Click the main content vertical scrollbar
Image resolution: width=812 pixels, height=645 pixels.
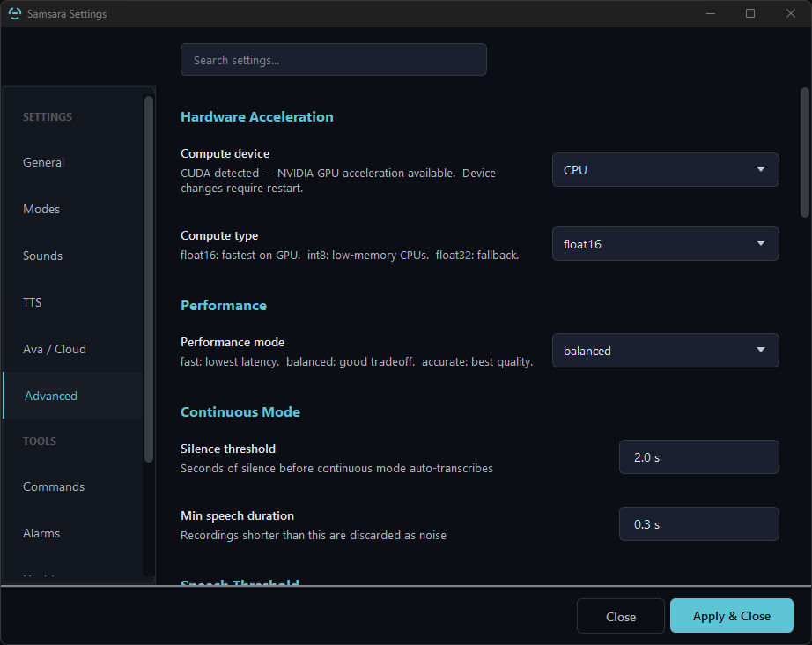point(804,152)
